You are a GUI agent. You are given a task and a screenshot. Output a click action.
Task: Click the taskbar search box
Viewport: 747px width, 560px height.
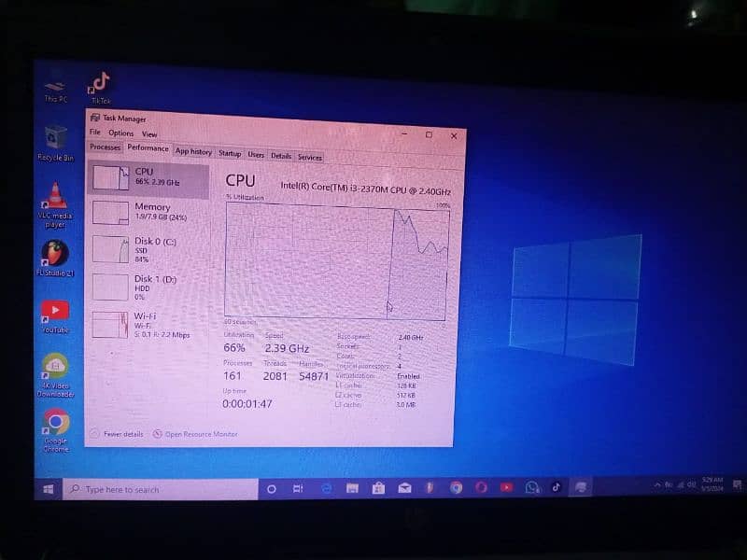159,489
